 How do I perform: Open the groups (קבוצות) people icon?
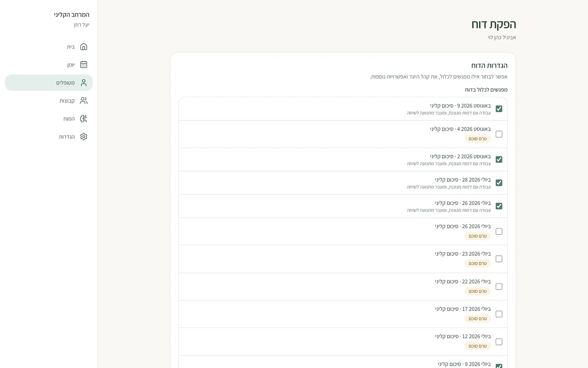84,100
